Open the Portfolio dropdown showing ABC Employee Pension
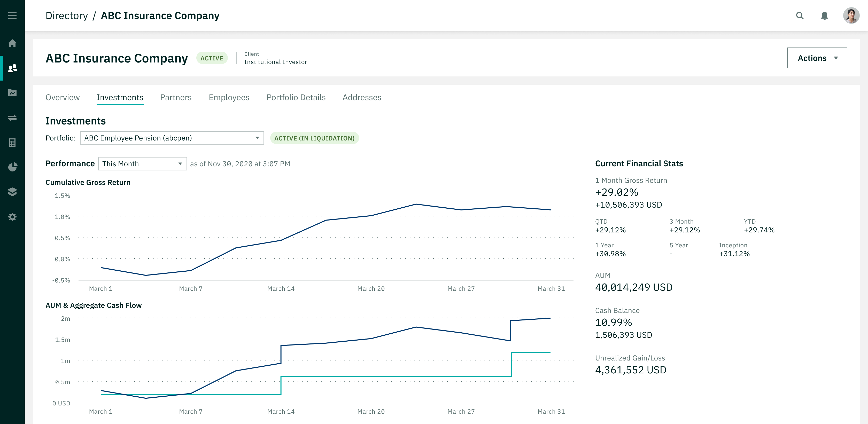The height and width of the screenshot is (424, 868). coord(172,138)
